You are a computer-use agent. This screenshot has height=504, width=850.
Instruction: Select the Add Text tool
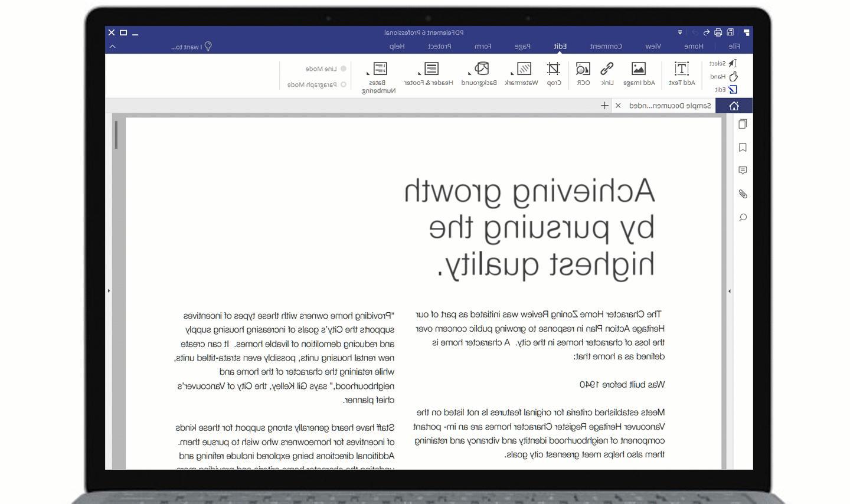click(682, 74)
